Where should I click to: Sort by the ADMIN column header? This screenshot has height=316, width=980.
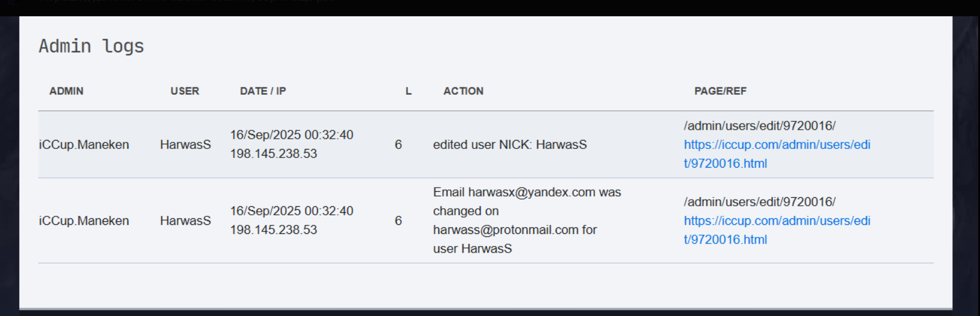(66, 91)
